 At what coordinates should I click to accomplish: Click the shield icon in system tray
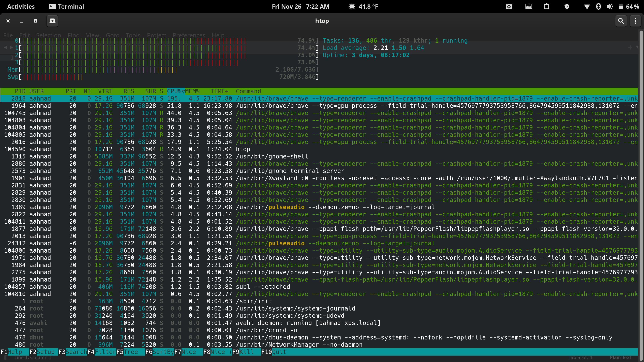pos(567,6)
